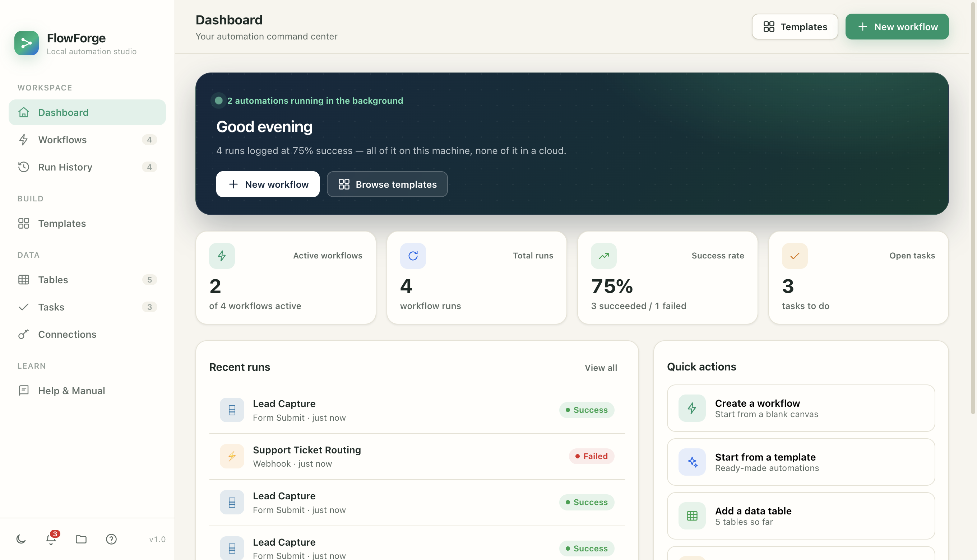Click the Success rate trend icon
Image resolution: width=977 pixels, height=560 pixels.
[604, 256]
